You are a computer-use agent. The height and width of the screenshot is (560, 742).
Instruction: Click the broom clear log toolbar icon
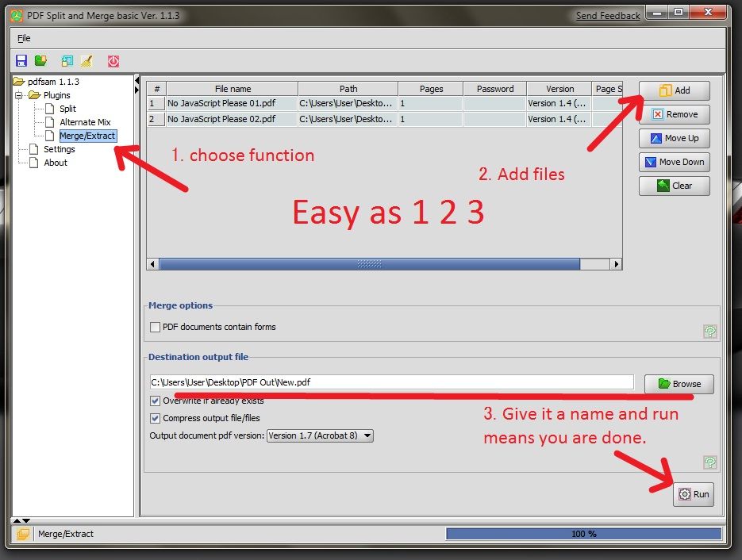[87, 60]
